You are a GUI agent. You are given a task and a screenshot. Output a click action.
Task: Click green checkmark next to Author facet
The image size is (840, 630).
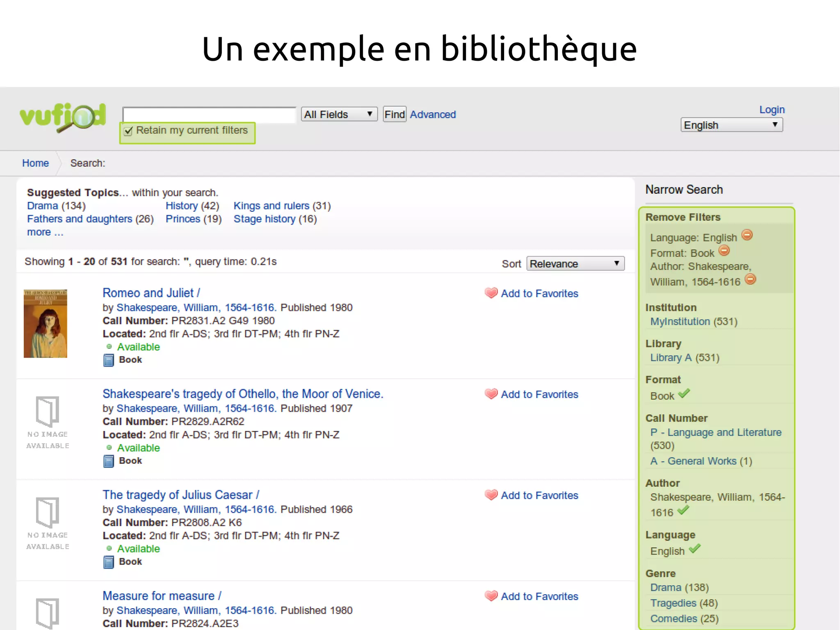(683, 510)
